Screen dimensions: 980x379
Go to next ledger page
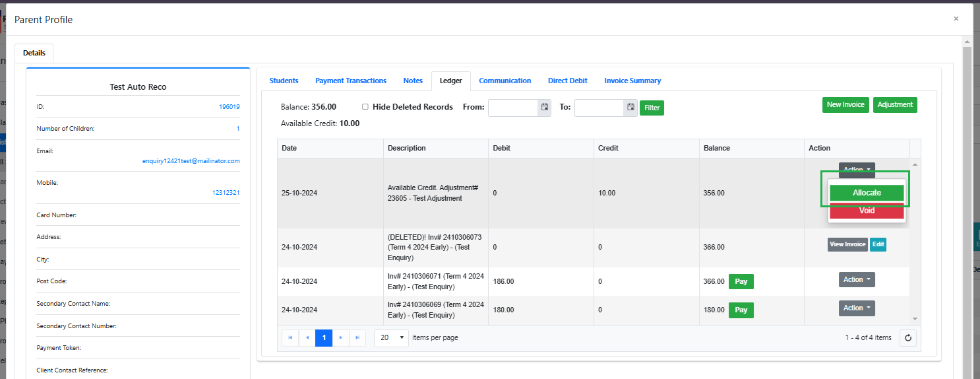pos(340,337)
